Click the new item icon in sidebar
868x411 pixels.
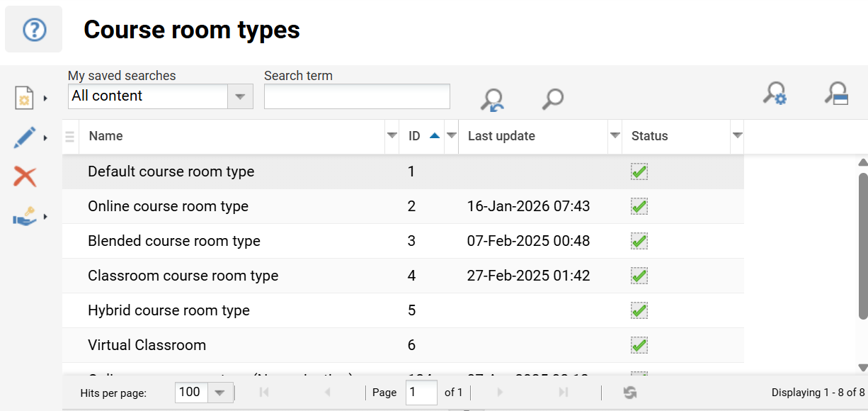25,98
